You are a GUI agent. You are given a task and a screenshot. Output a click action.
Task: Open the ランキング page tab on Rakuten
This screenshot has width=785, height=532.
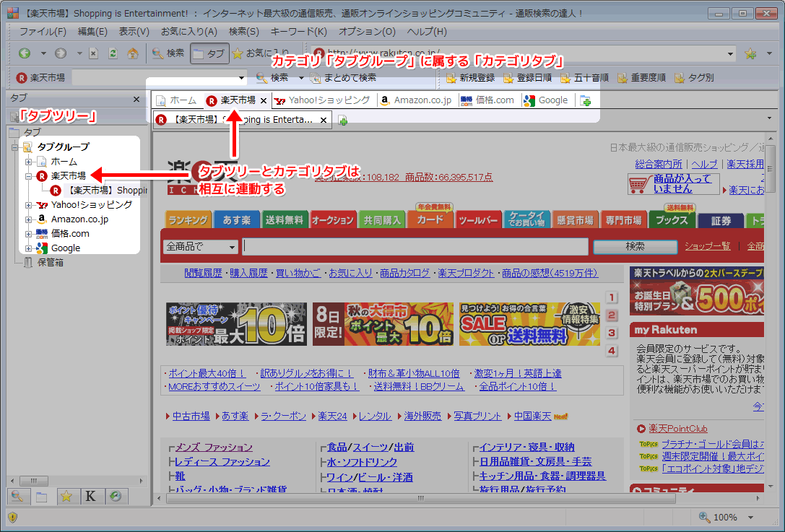point(188,220)
